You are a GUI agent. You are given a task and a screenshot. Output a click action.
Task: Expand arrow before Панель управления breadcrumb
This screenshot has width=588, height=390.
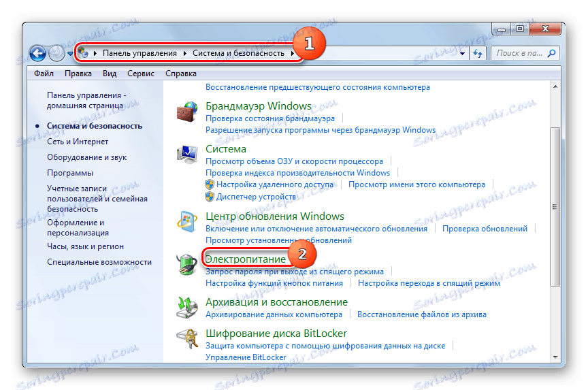[95, 53]
